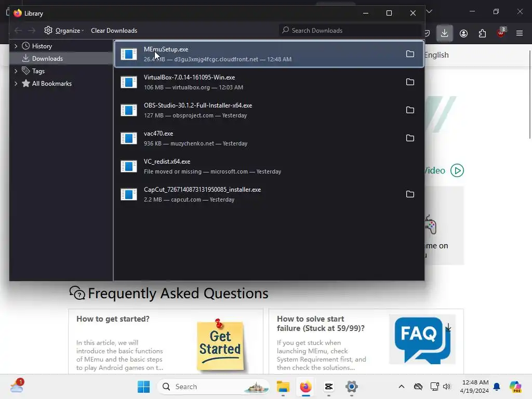
Task: Select OBS-Studio-30.1.2-Full-Installer-x64.exe file name
Action: (198, 105)
